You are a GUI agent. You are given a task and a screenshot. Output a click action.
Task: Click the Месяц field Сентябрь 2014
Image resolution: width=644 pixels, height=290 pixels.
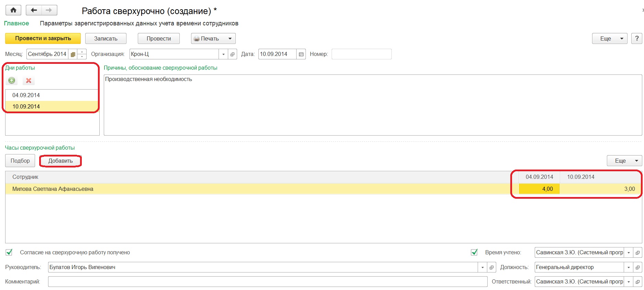[47, 54]
